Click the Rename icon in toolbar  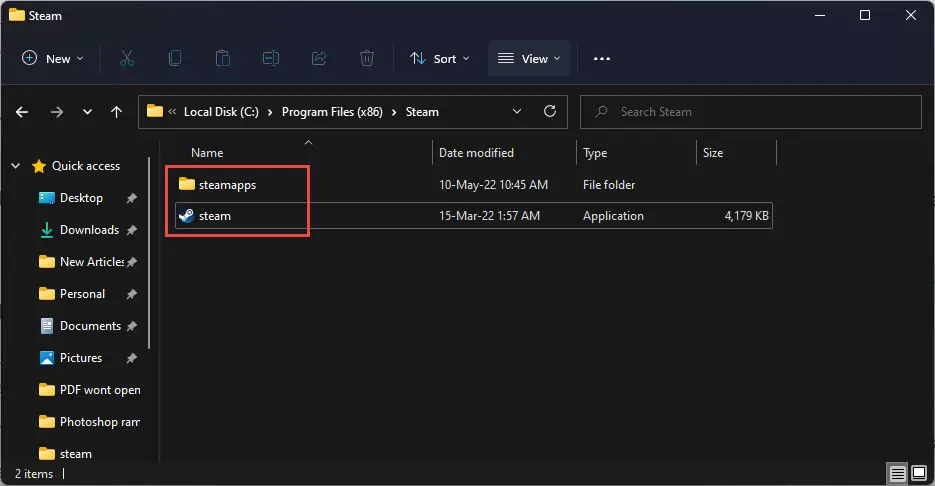[x=271, y=58]
